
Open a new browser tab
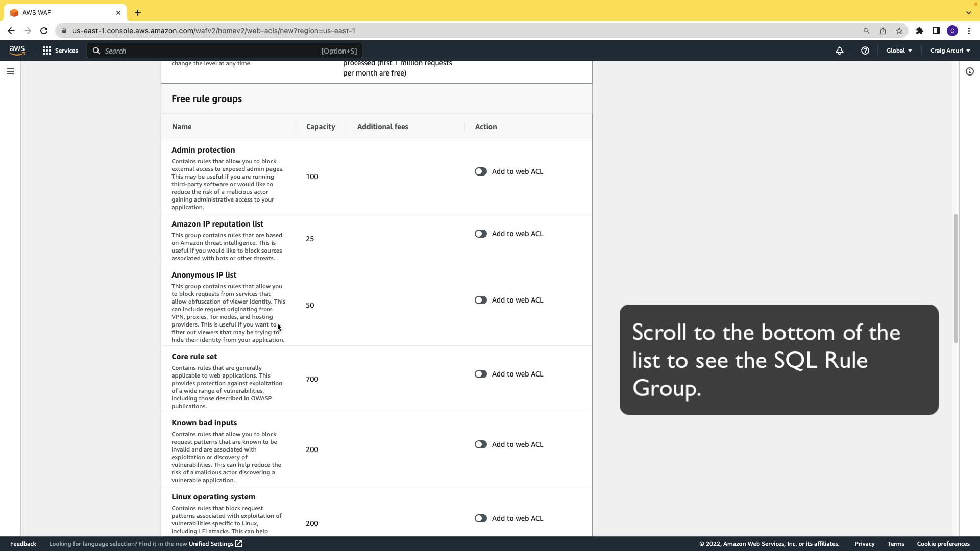[138, 13]
